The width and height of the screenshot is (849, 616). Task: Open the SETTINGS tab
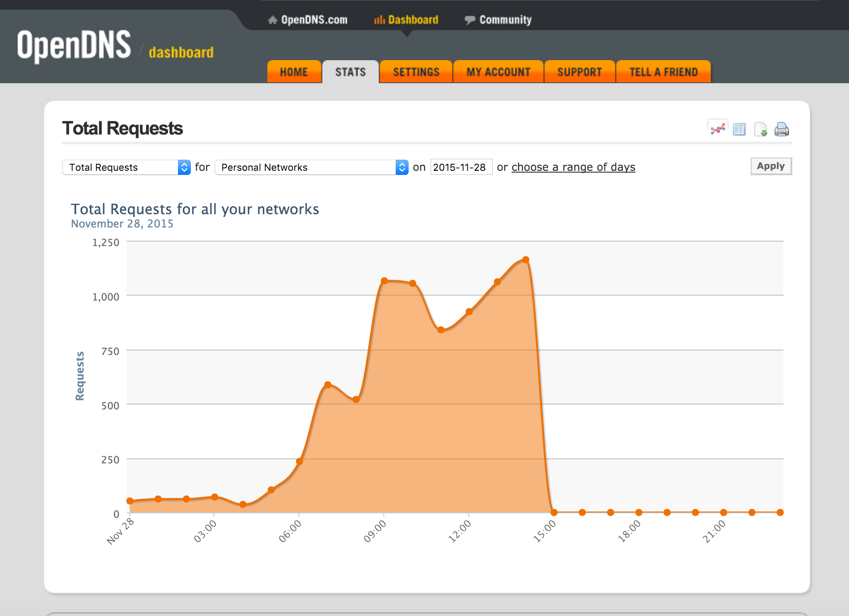click(416, 72)
